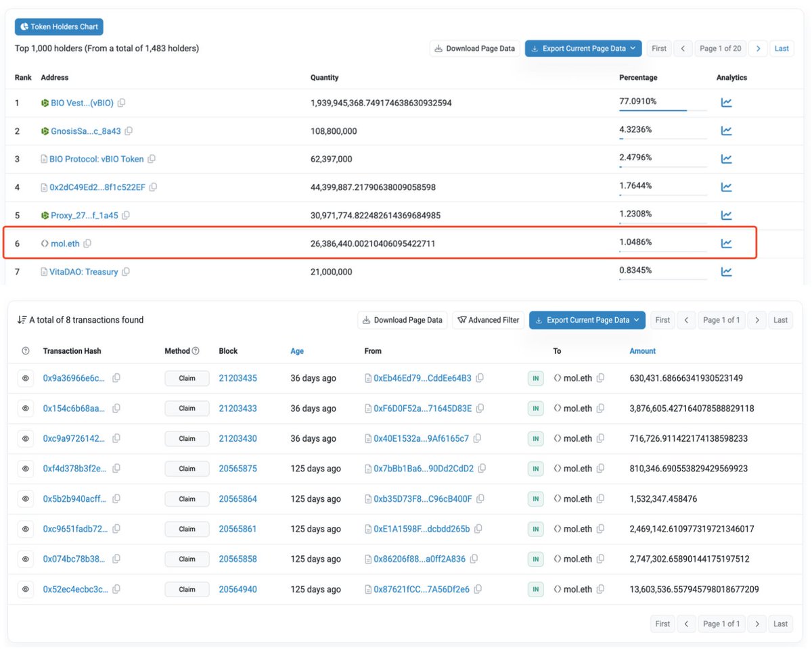This screenshot has width=812, height=652.
Task: Click Advanced Filter in transactions panel
Action: 489,320
